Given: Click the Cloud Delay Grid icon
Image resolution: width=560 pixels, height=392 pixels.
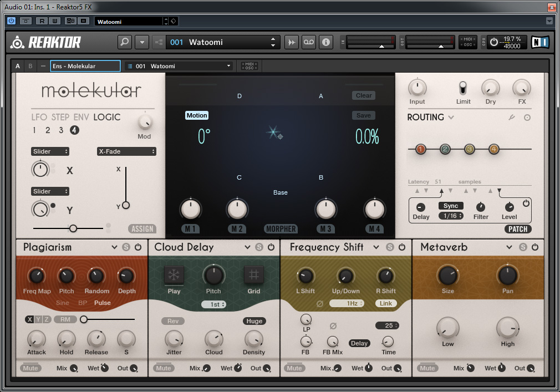Looking at the screenshot, I should point(254,276).
